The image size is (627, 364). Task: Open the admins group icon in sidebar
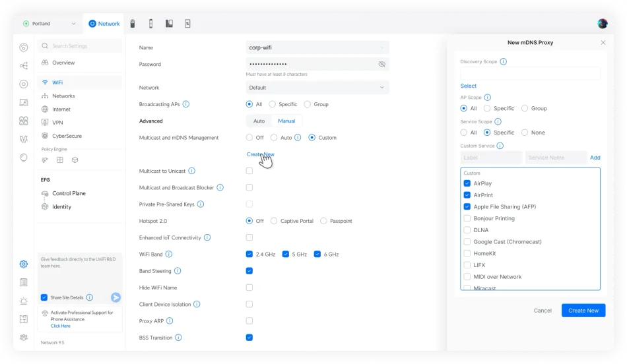pos(24,337)
